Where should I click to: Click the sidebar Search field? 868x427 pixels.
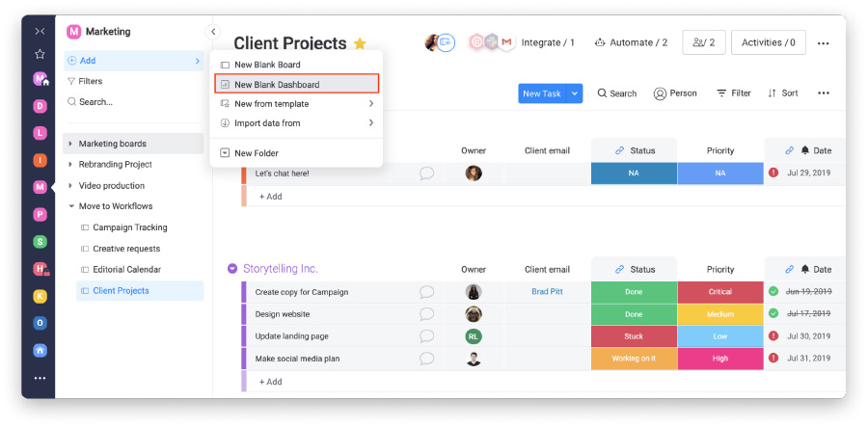(x=95, y=102)
